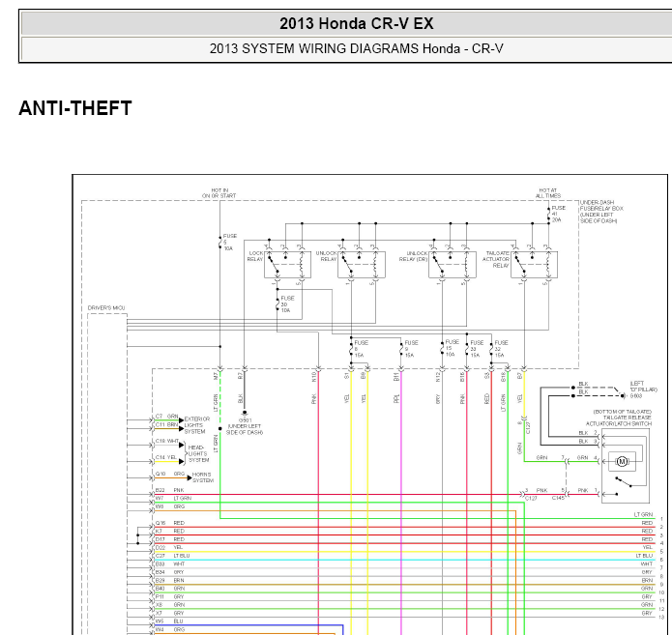
Task: Click the "C145" connector label
Action: [558, 498]
